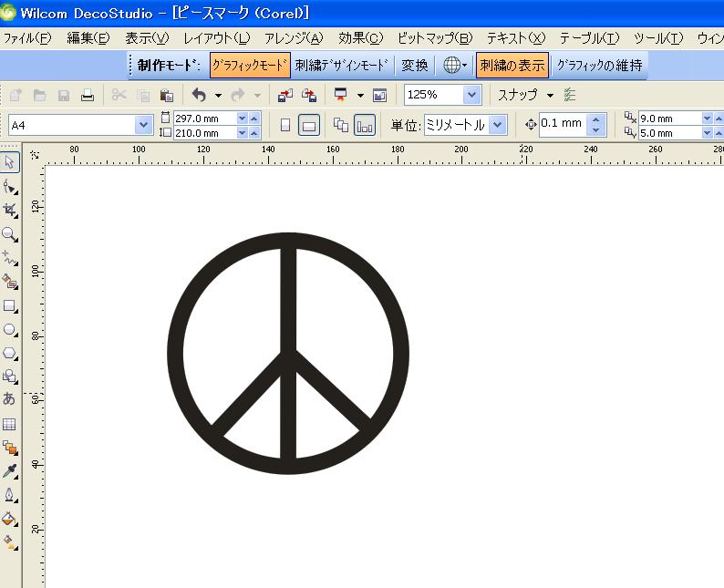This screenshot has height=588, width=724.
Task: Select the Rectangle tool
Action: coord(9,306)
